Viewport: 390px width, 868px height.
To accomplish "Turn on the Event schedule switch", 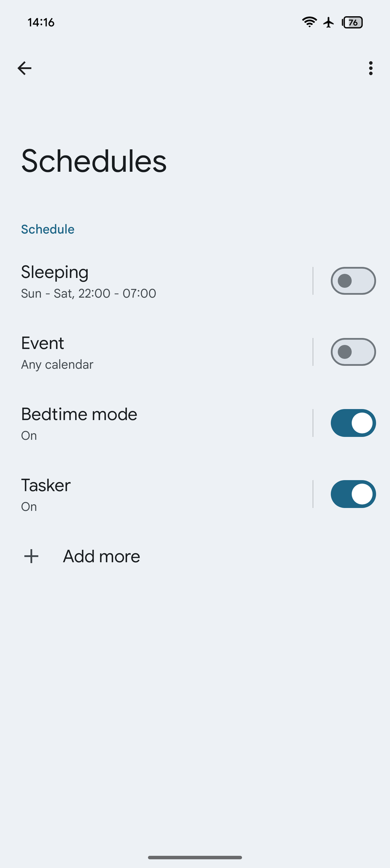I will pos(353,352).
